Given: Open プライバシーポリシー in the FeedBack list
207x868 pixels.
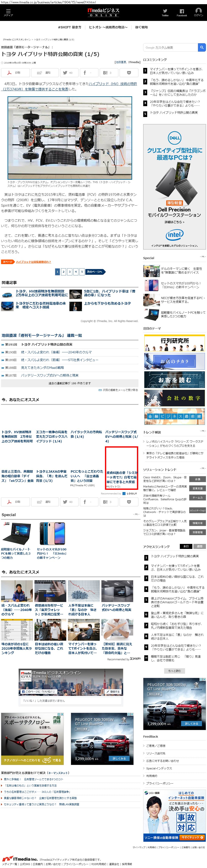Looking at the screenshot, I should (160, 783).
